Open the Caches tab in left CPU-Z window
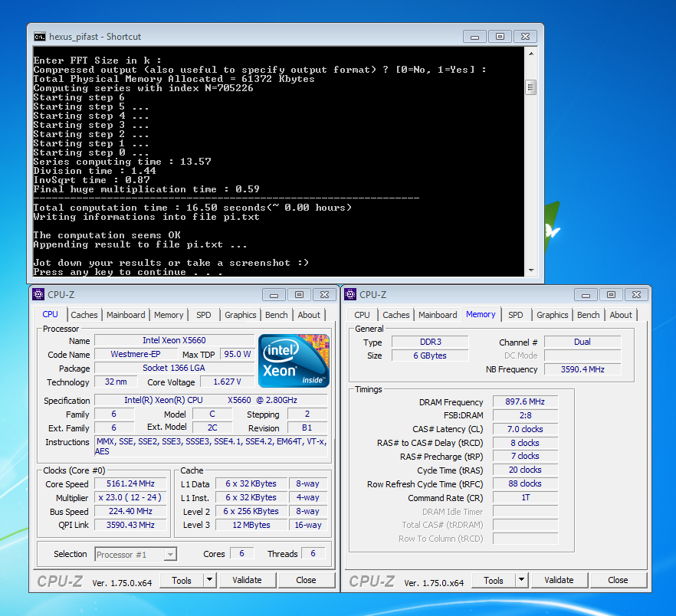Image resolution: width=676 pixels, height=616 pixels. click(x=84, y=315)
